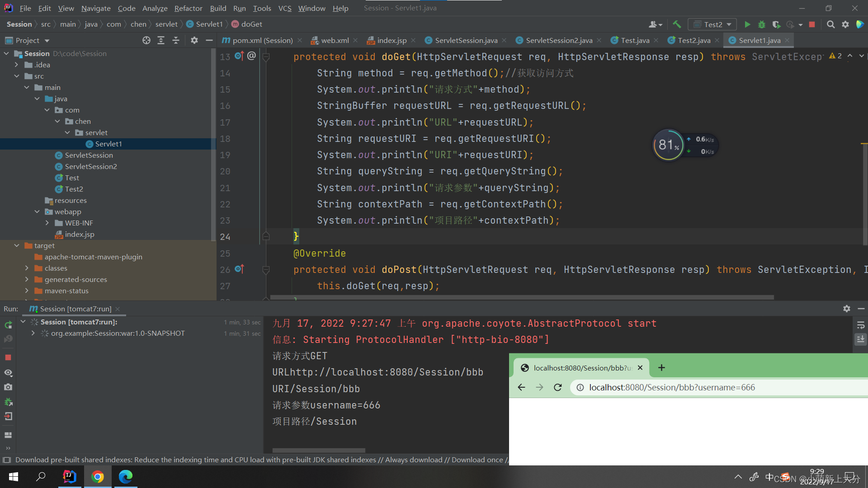
Task: Stop the running process with red square
Action: [x=812, y=24]
